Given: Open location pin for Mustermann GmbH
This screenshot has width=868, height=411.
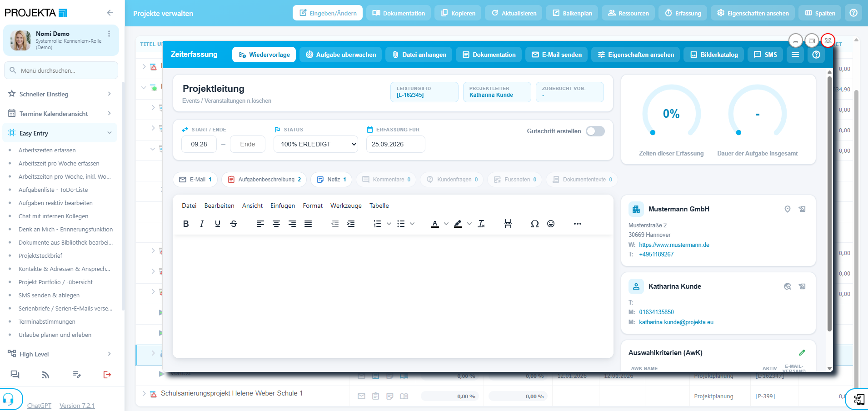Looking at the screenshot, I should click(x=788, y=209).
